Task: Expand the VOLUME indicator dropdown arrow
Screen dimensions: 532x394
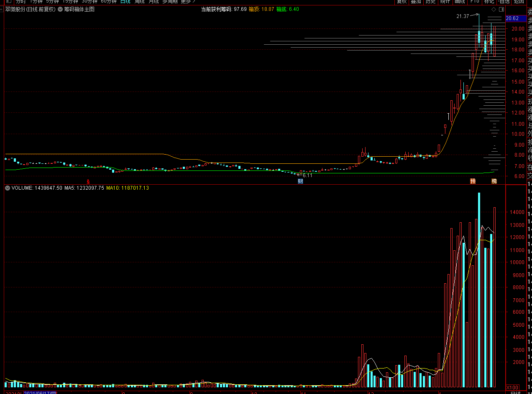Action: pos(8,188)
